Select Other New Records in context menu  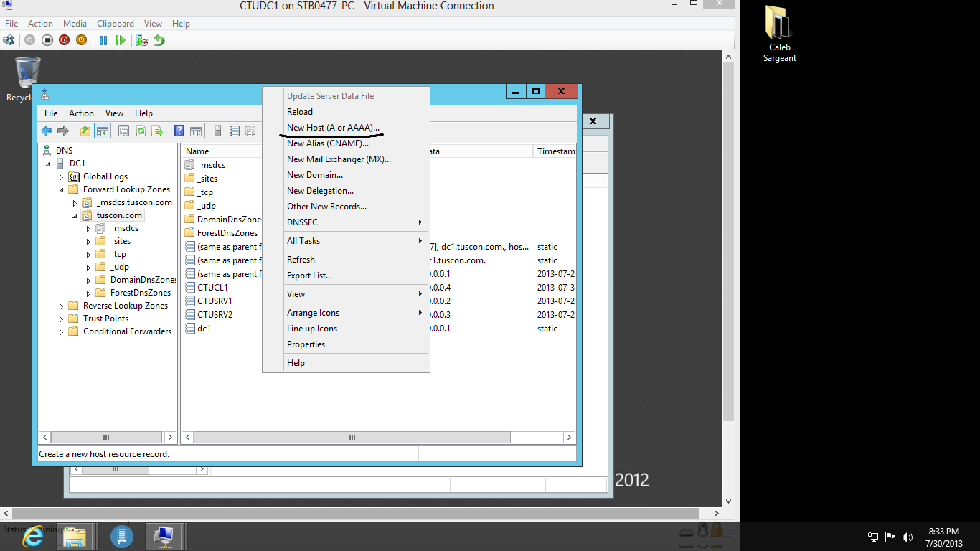tap(346, 207)
